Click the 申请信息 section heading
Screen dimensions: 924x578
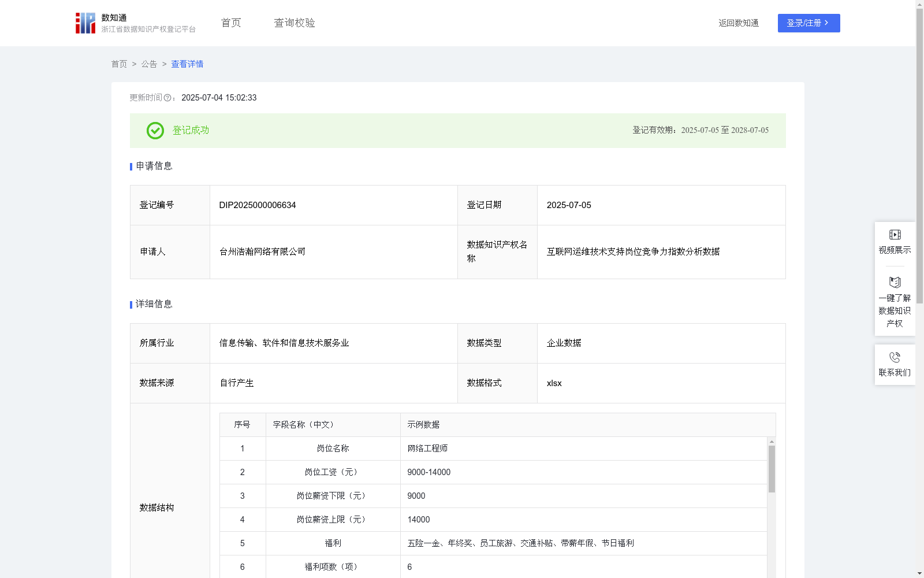154,166
